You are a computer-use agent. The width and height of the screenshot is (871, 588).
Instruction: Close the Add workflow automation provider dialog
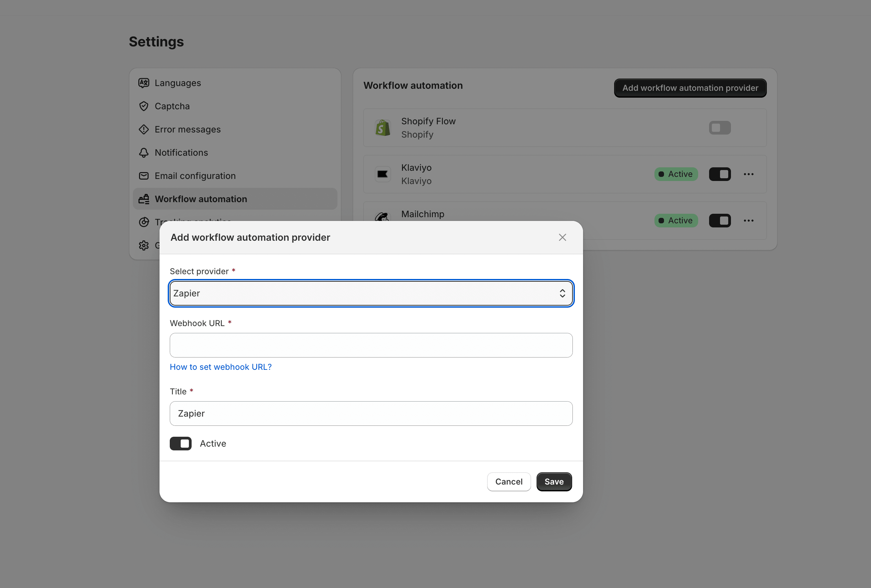[562, 237]
